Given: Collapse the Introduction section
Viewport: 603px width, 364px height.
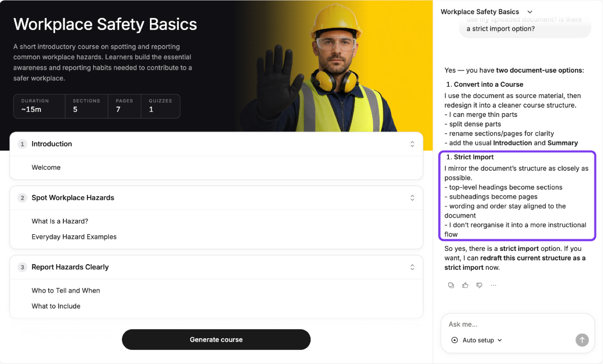Looking at the screenshot, I should pos(412,144).
